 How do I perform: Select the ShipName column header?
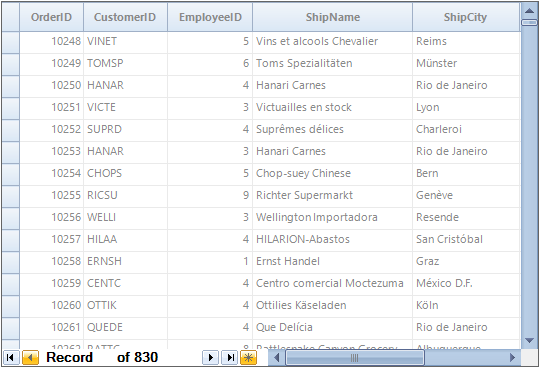click(x=332, y=17)
